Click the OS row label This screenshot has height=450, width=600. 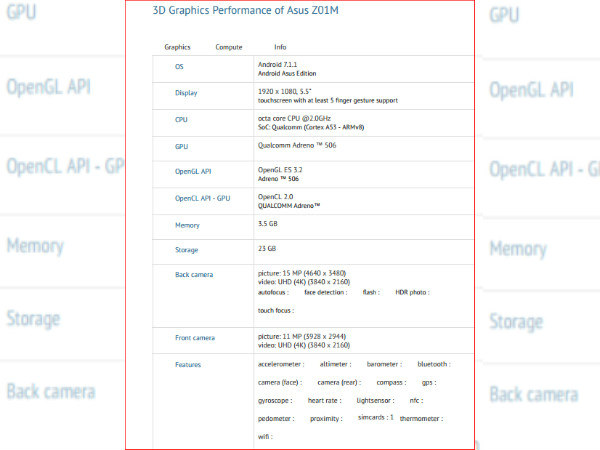[179, 67]
